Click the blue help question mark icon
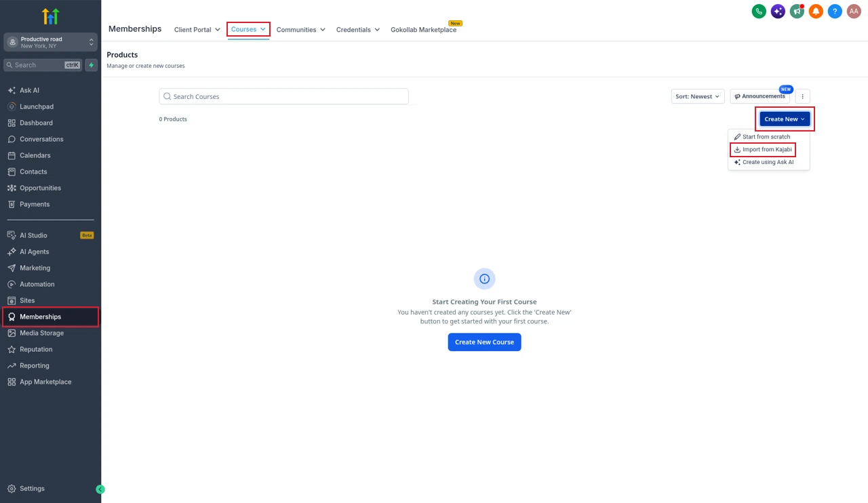This screenshot has width=868, height=503. tap(835, 12)
